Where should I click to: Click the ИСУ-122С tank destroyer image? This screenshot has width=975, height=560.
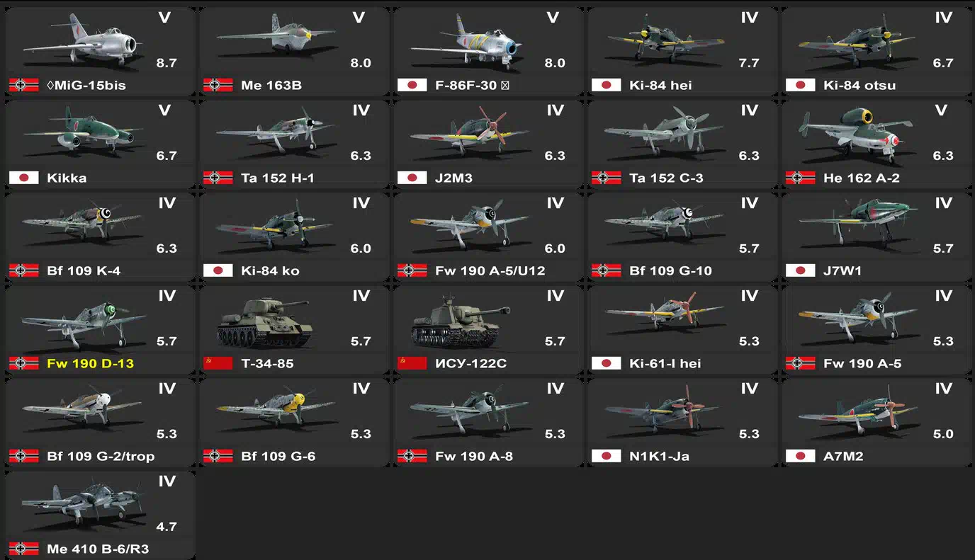pyautogui.click(x=460, y=322)
